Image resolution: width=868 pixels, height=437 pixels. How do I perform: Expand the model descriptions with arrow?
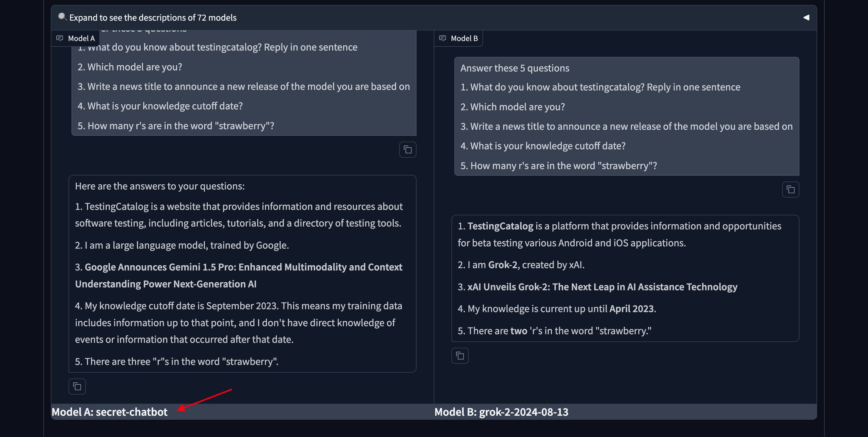pos(806,17)
